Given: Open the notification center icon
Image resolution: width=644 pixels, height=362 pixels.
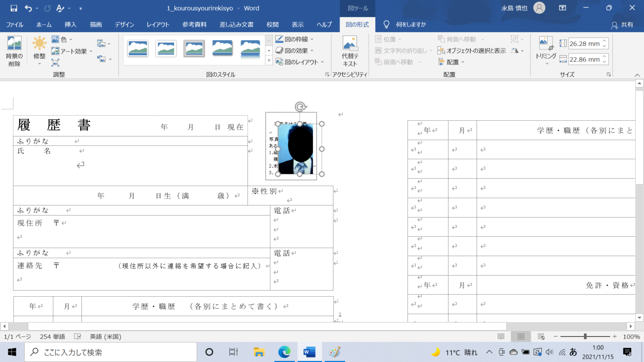Looking at the screenshot, I should (627, 352).
